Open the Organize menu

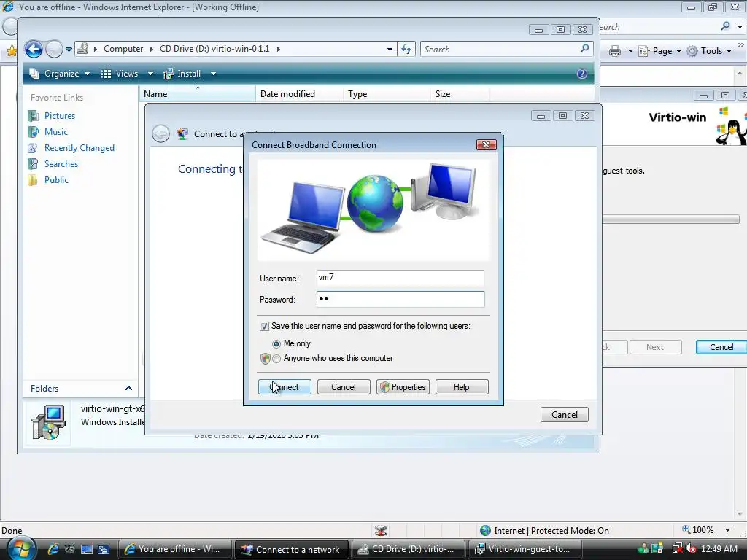coord(60,74)
